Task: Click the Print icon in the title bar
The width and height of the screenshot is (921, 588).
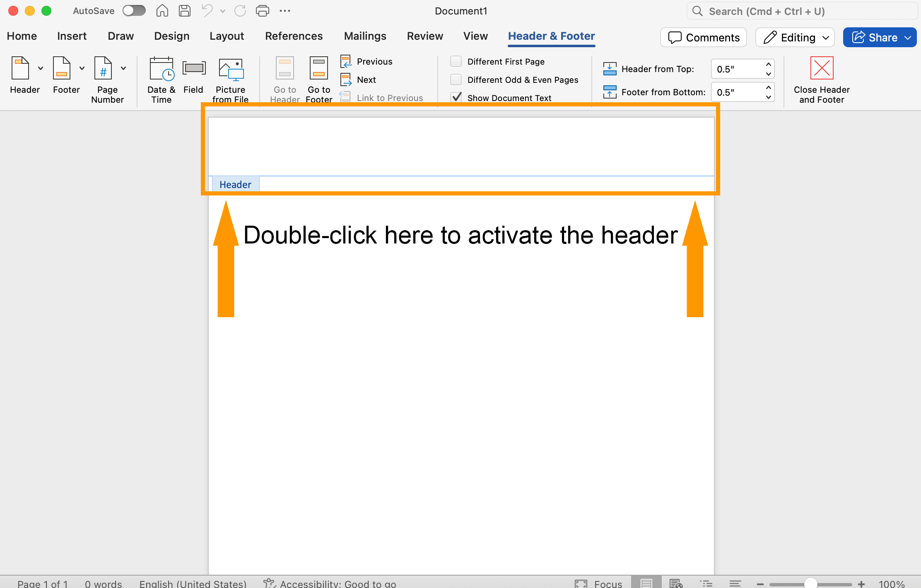Action: coord(263,11)
